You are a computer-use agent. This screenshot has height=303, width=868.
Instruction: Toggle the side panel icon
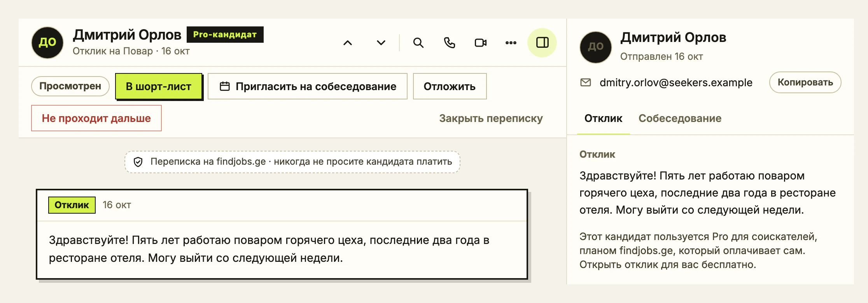tap(542, 43)
